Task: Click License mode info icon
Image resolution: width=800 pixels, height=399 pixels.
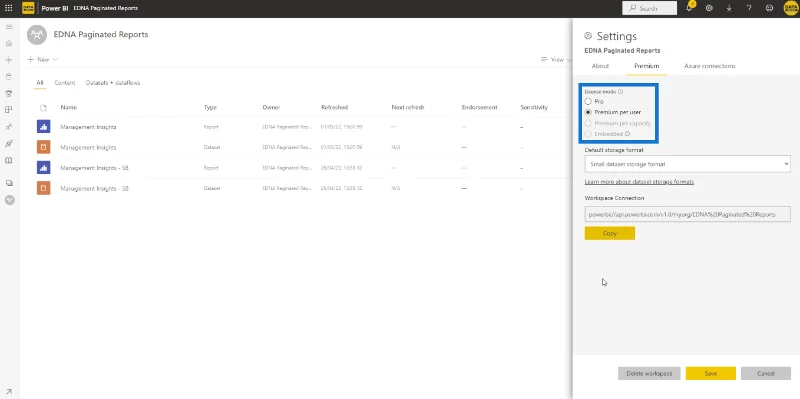Action: (x=620, y=92)
